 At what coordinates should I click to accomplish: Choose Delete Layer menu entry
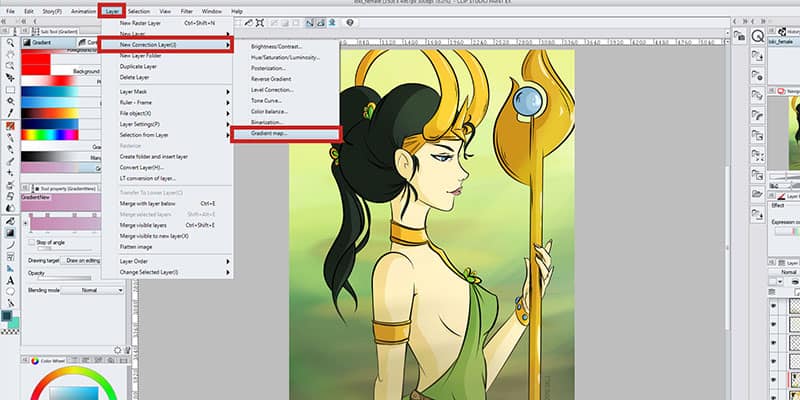[x=167, y=78]
